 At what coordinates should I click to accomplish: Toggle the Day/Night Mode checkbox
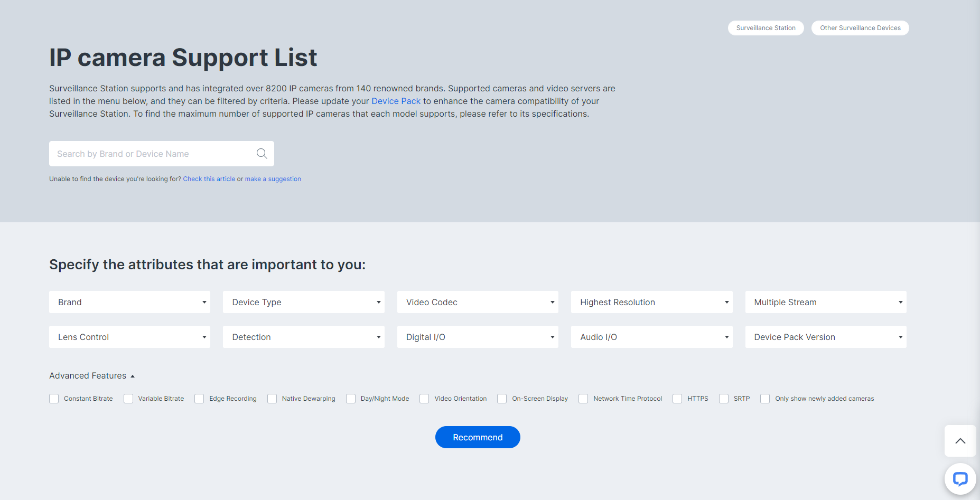click(x=351, y=399)
